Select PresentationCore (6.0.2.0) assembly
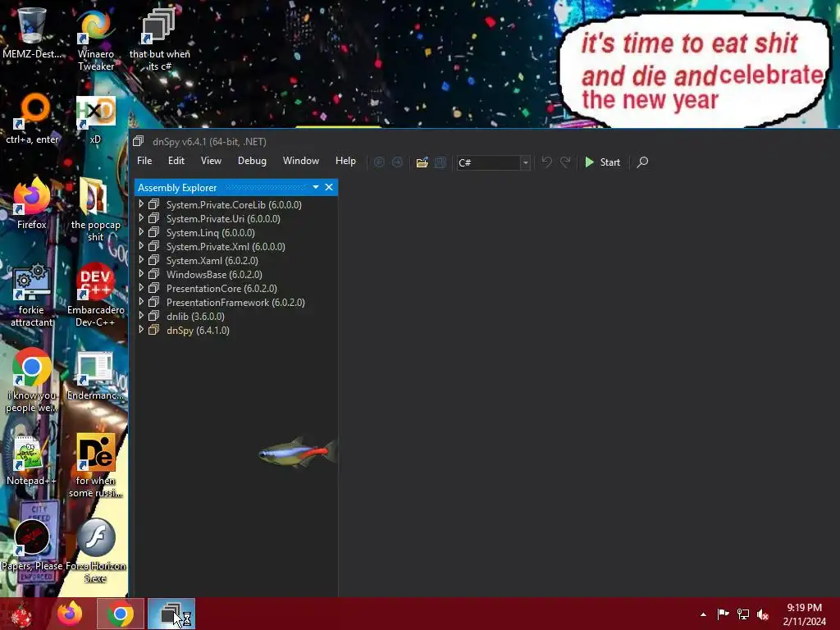840x630 pixels. (221, 288)
